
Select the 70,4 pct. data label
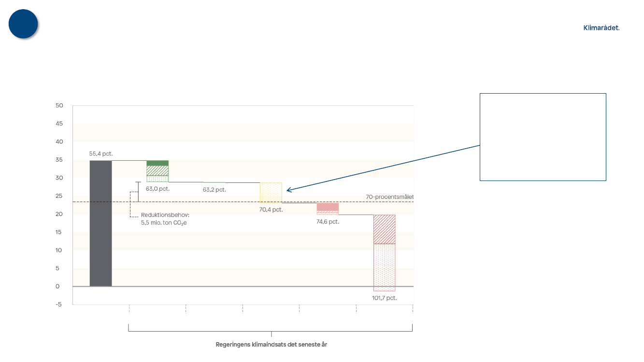(x=271, y=209)
